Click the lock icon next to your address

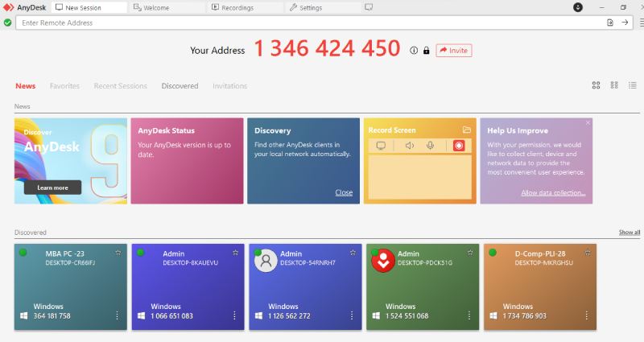point(427,51)
